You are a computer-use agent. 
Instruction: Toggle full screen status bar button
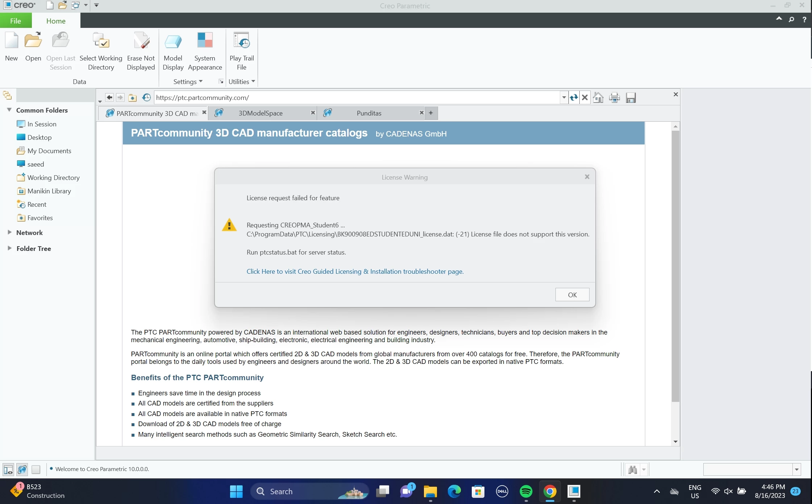(36, 470)
